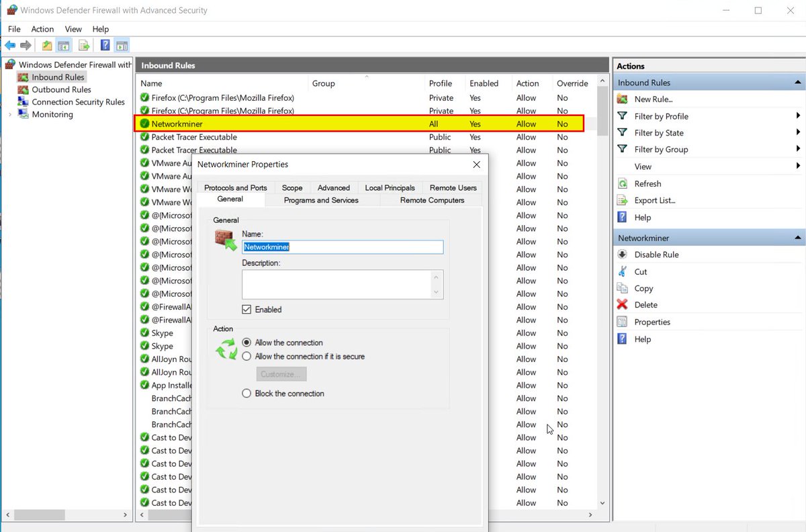Open Properties from the Networkminer actions
The height and width of the screenshot is (532, 806).
pos(652,322)
